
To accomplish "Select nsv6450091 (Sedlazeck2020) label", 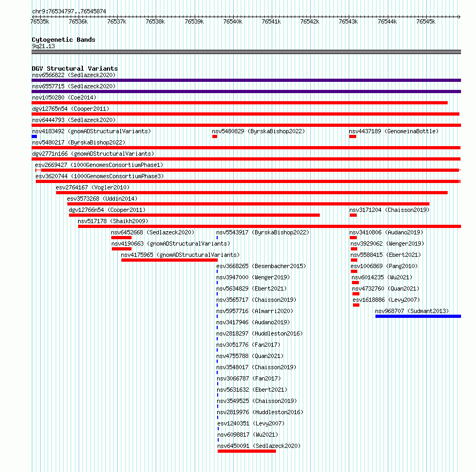I will [259, 446].
